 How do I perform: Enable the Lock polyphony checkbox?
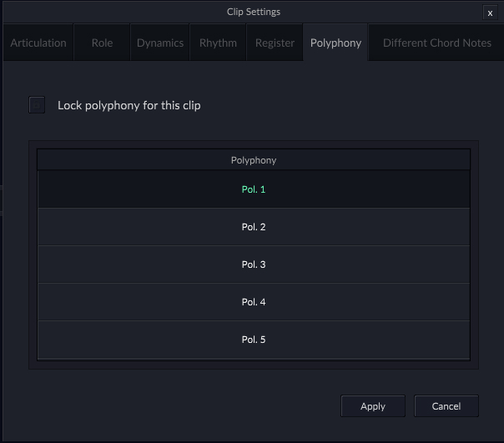37,105
